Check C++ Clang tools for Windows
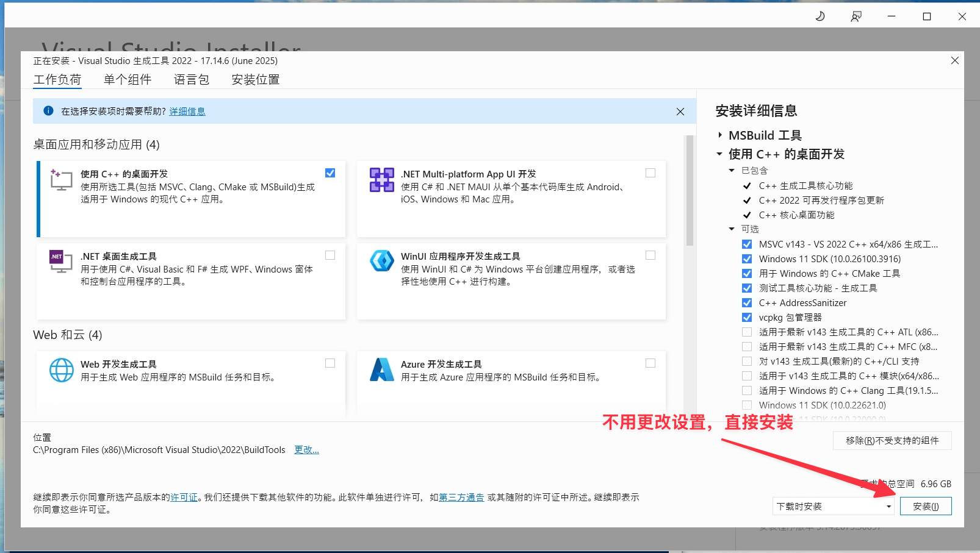Image resolution: width=980 pixels, height=553 pixels. [x=747, y=390]
